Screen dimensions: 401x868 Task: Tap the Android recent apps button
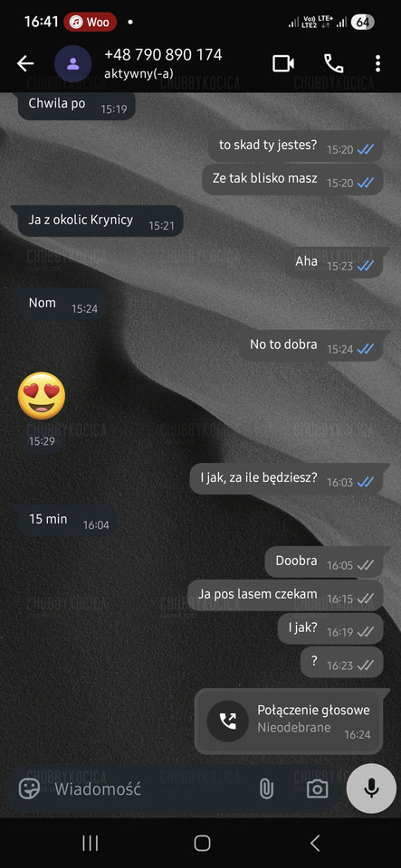91,843
